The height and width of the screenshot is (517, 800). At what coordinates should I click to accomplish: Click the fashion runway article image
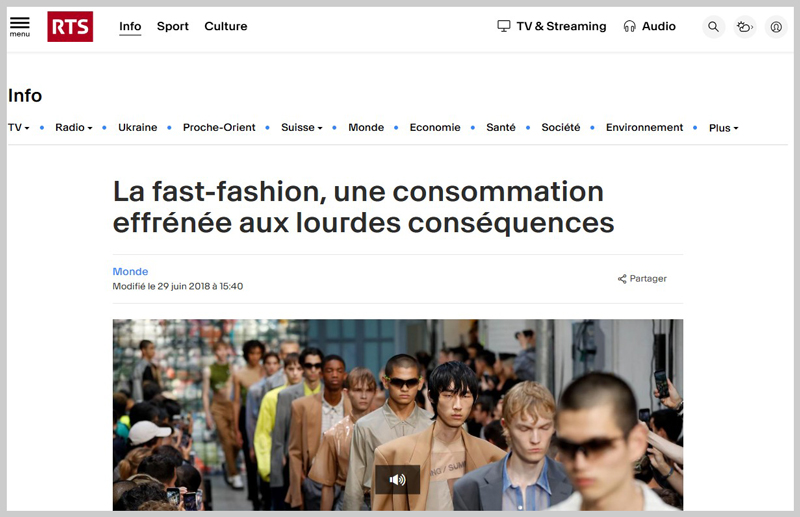coord(398,414)
